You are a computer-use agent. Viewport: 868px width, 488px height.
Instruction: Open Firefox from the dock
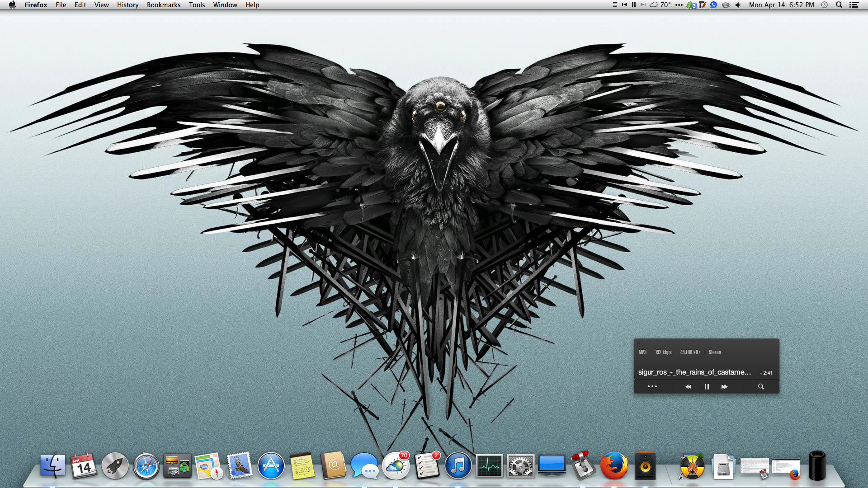point(614,466)
